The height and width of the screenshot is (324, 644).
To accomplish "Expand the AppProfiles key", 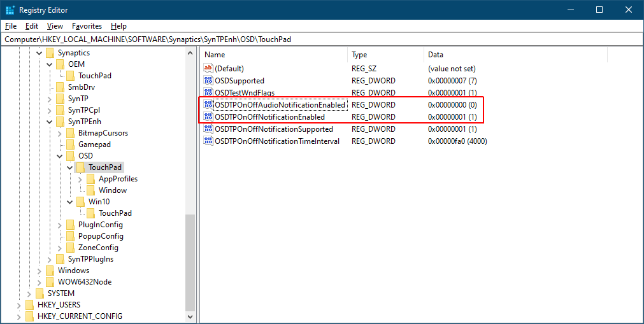I will (80, 179).
